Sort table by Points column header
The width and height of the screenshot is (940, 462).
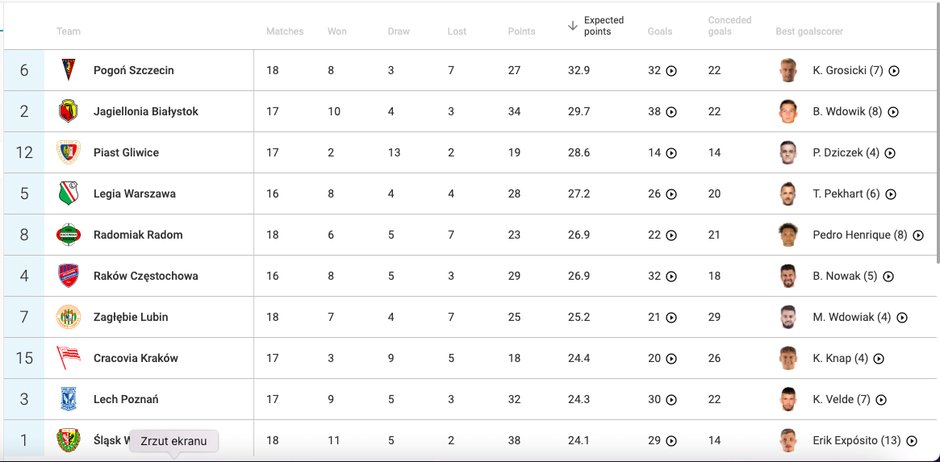pyautogui.click(x=522, y=31)
